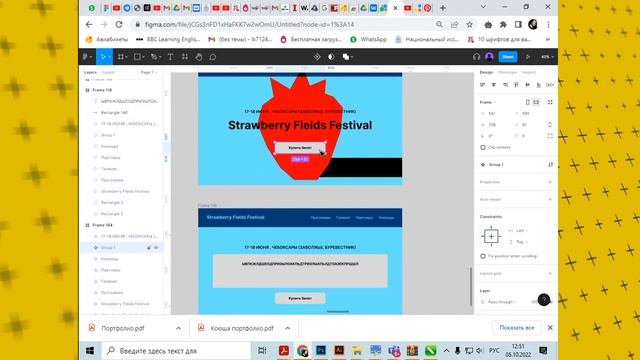
Task: Toggle constrain proportions link icon
Action: pyautogui.click(x=550, y=124)
